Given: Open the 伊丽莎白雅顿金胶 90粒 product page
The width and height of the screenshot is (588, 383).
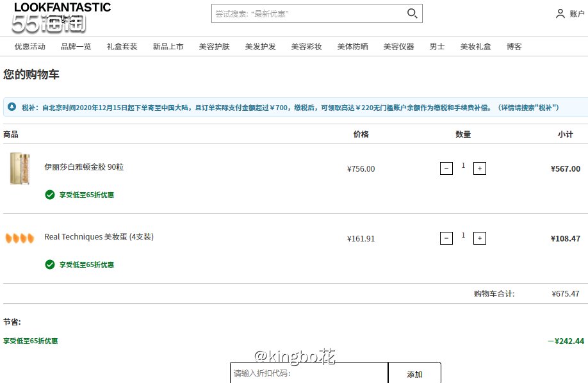Looking at the screenshot, I should click(x=83, y=167).
